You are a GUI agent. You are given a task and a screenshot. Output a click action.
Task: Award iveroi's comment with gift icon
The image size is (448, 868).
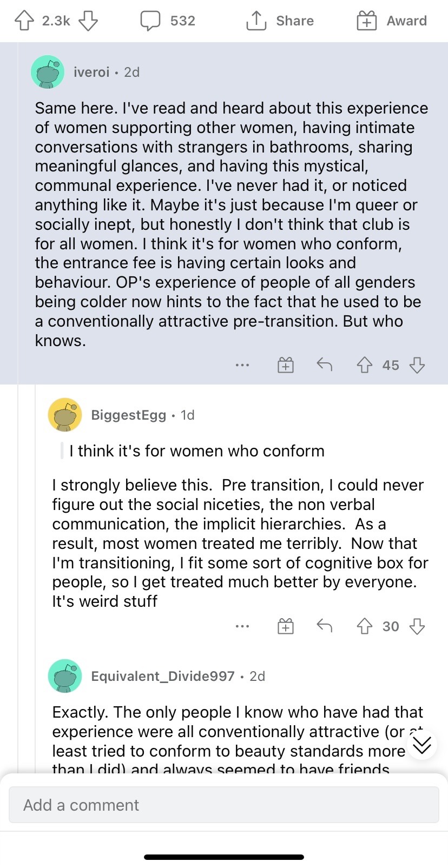[286, 366]
